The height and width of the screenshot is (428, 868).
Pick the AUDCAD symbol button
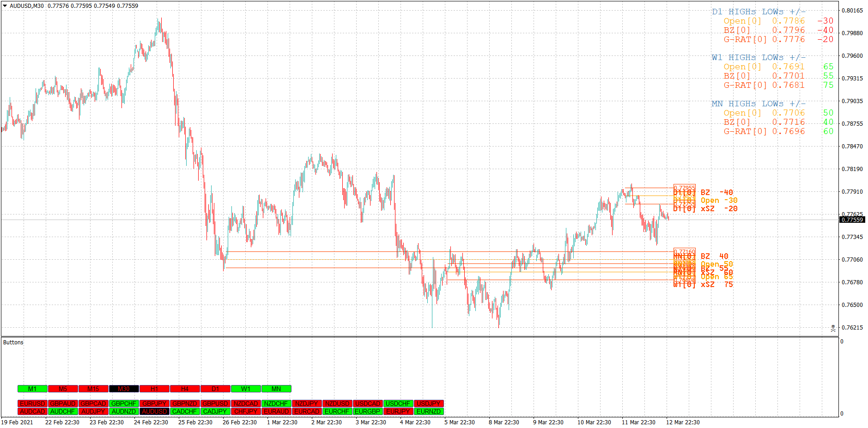pos(32,411)
